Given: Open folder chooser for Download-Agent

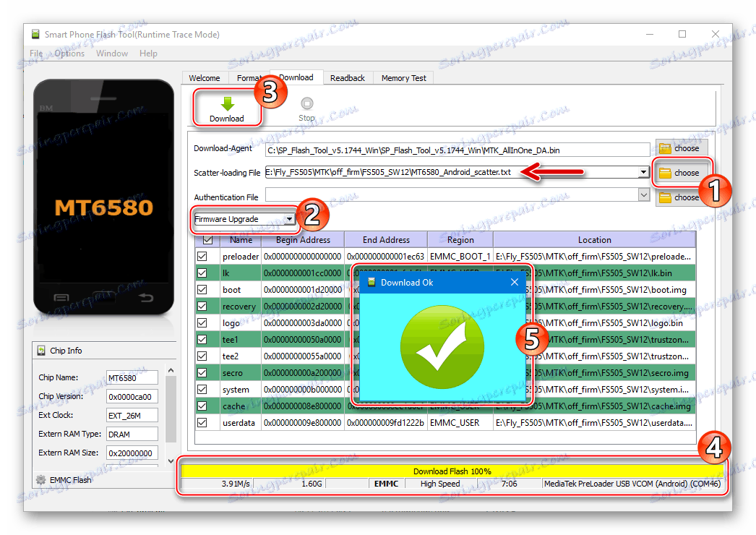Looking at the screenshot, I should (x=679, y=148).
